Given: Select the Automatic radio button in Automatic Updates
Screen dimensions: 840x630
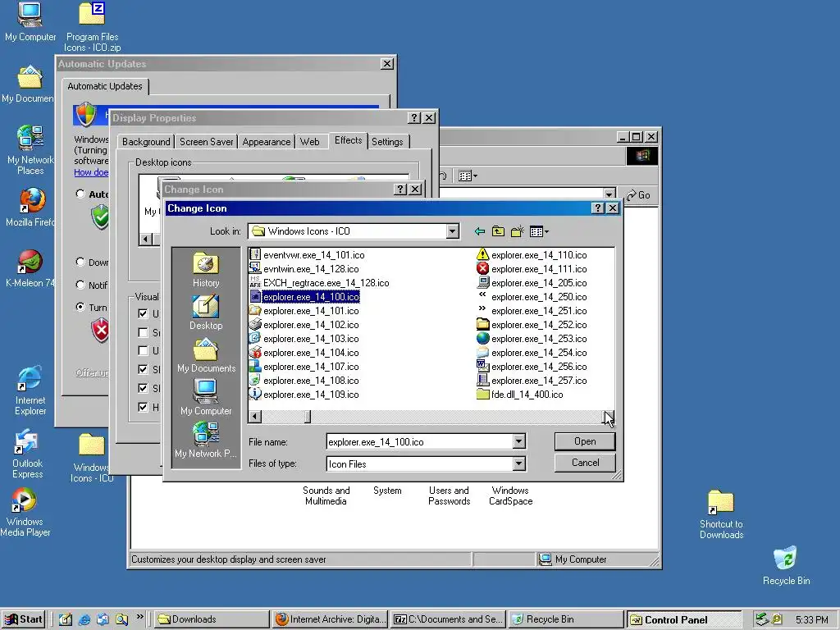Looking at the screenshot, I should (x=80, y=194).
